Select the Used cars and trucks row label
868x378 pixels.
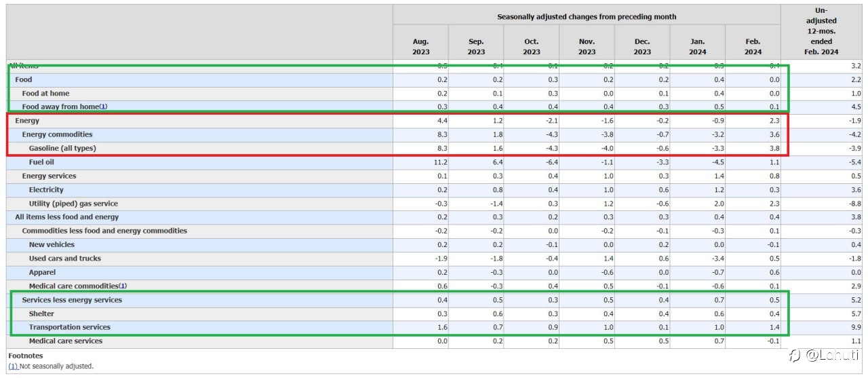click(x=64, y=259)
